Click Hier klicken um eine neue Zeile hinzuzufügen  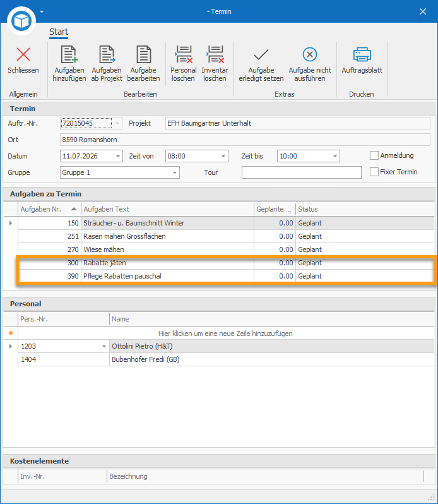coord(225,333)
